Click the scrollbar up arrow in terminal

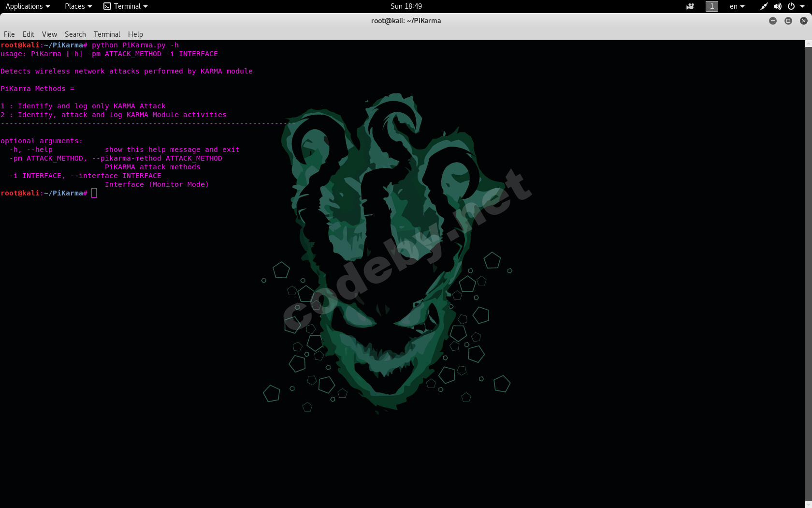tap(808, 44)
